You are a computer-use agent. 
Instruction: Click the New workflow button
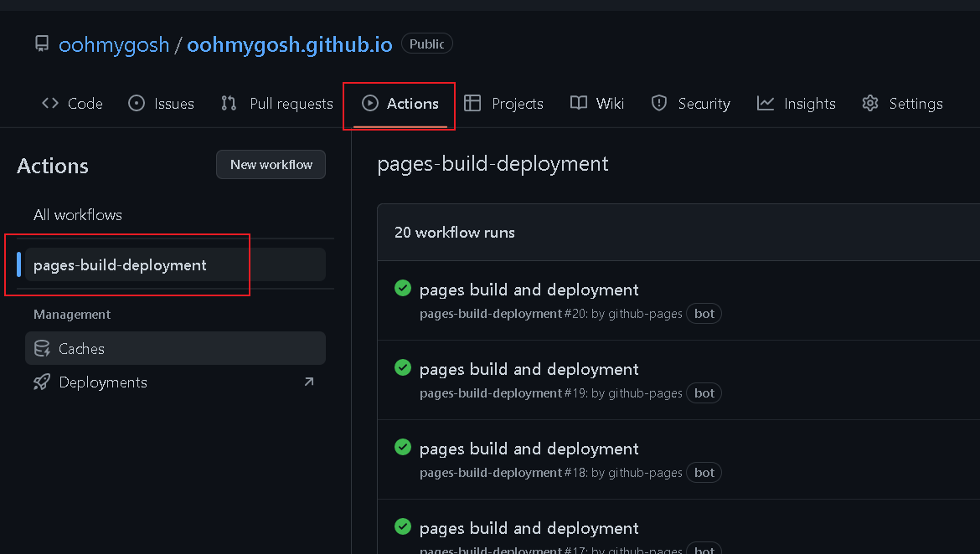[271, 164]
